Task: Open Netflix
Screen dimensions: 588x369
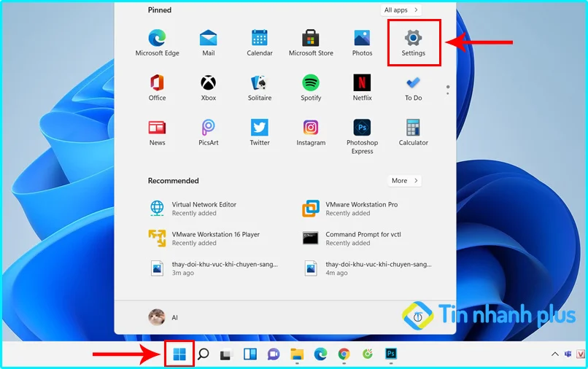Action: [363, 88]
